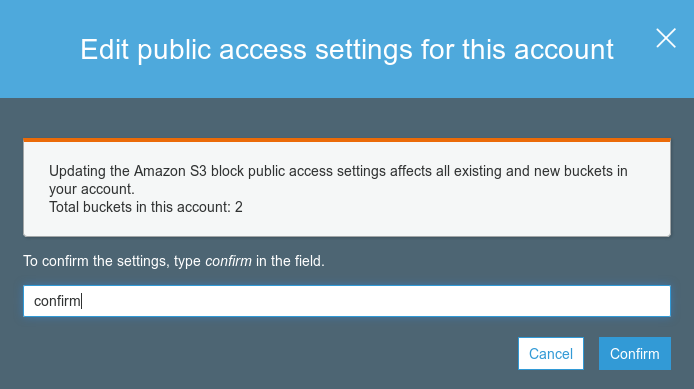
Task: Close the dialog with the X icon
Action: (x=666, y=38)
